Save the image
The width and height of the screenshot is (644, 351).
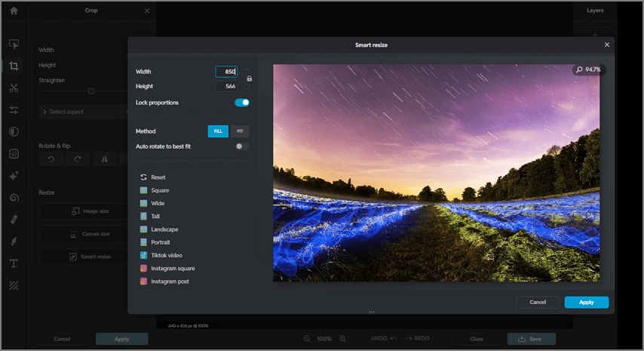point(532,339)
